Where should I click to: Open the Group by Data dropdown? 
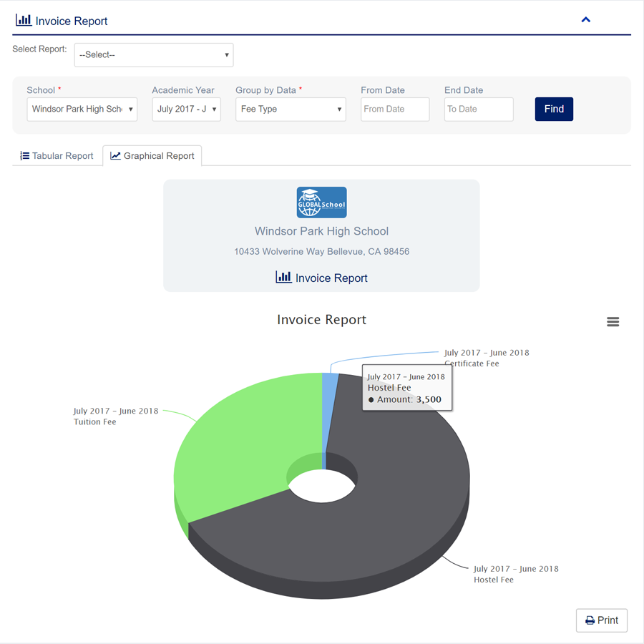291,109
